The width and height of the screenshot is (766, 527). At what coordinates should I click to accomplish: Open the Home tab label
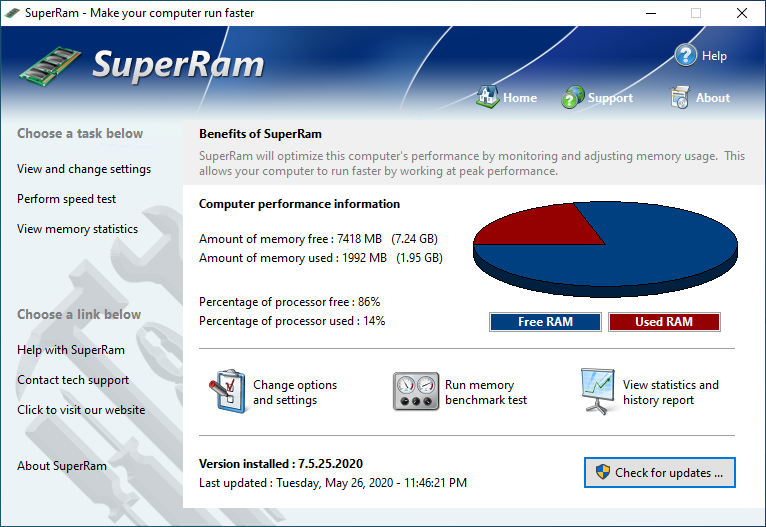pyautogui.click(x=520, y=98)
